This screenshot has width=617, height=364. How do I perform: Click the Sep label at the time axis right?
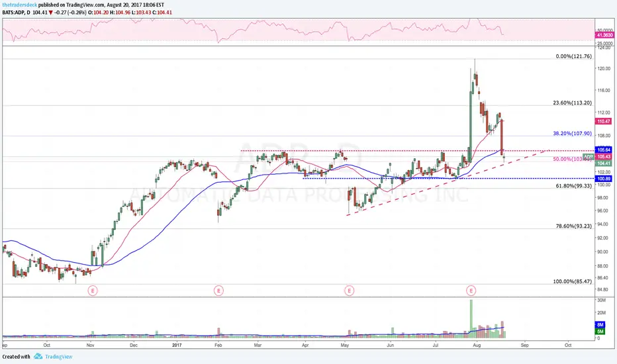pos(524,345)
